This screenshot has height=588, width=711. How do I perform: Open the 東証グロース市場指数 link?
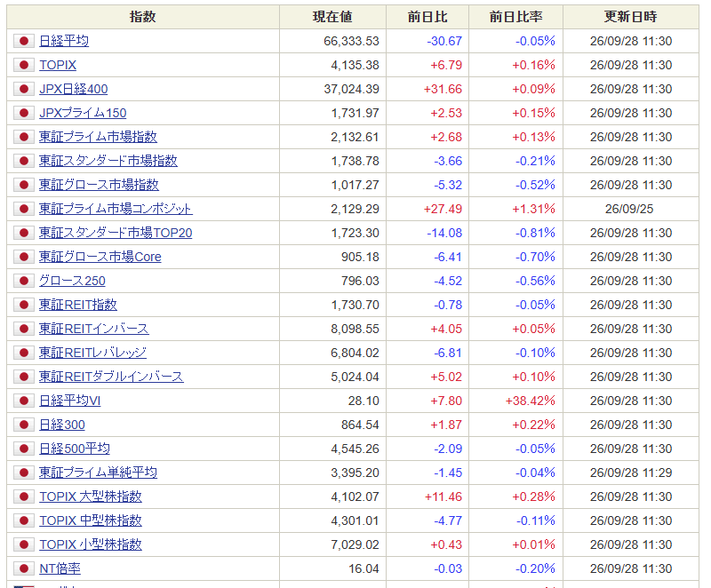pyautogui.click(x=99, y=186)
